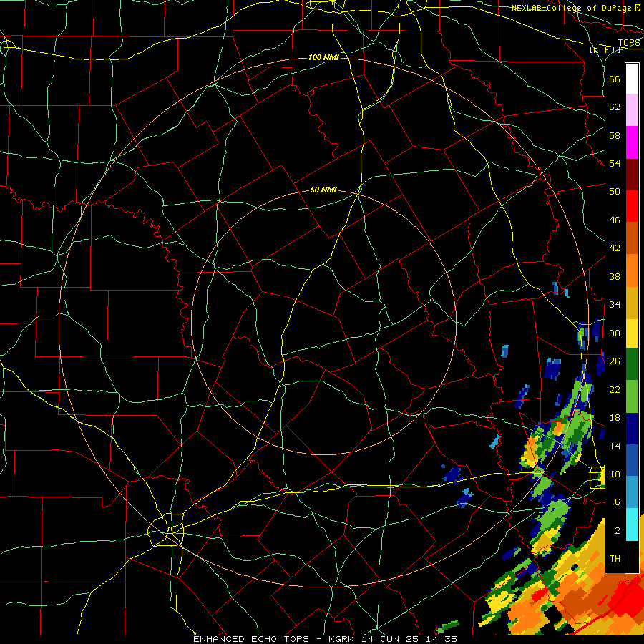Screen dimensions: 644x644
Task: Click the legend value '42'
Action: pos(615,248)
